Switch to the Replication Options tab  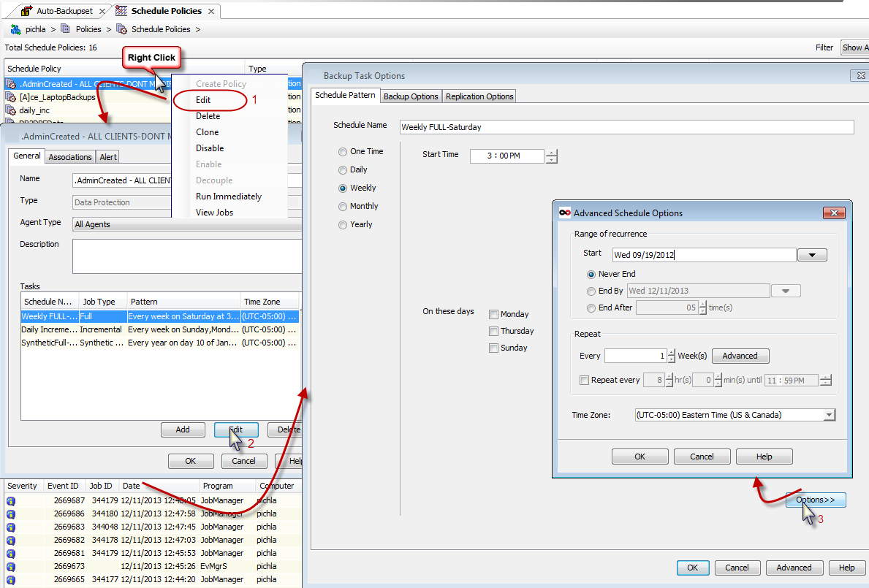(x=479, y=96)
